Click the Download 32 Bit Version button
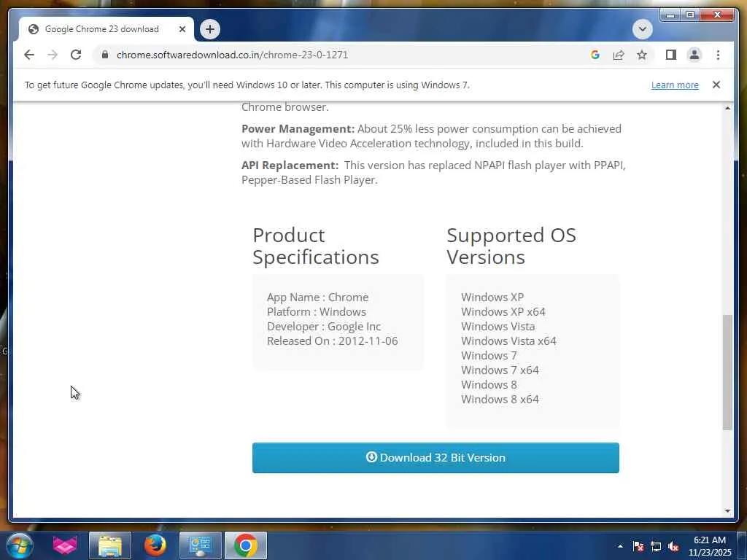Screen dimensions: 747x560 (436, 458)
